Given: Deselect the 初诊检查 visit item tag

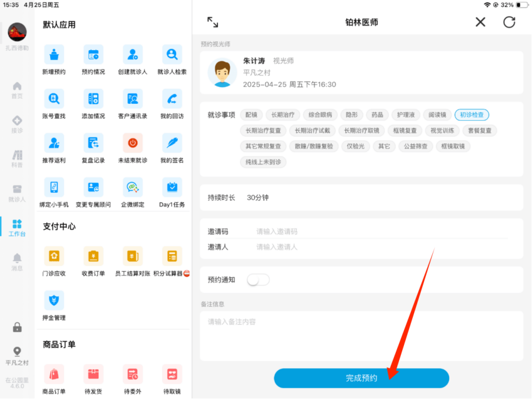Looking at the screenshot, I should click(x=472, y=115).
